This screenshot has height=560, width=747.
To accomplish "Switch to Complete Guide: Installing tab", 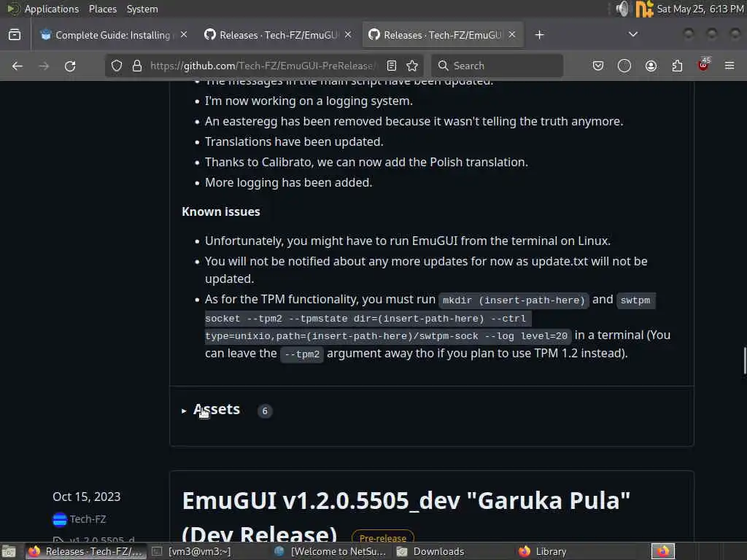I will (x=112, y=35).
